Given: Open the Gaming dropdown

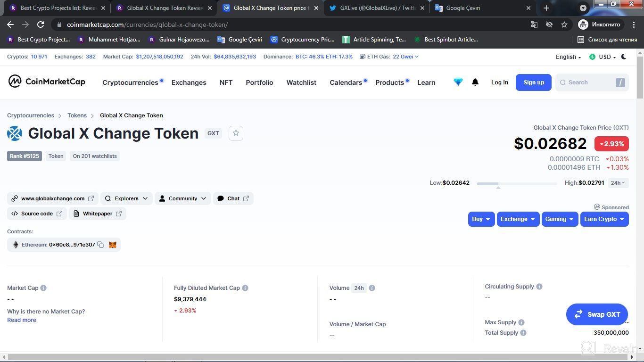Looking at the screenshot, I should 560,219.
